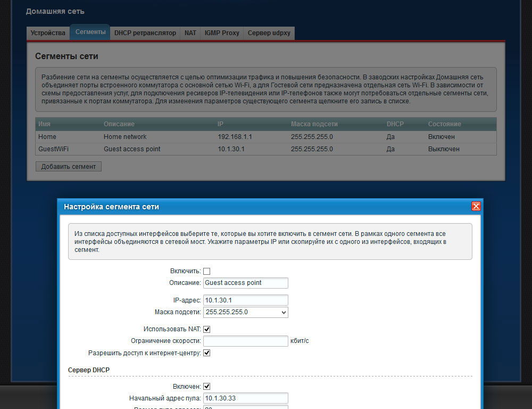532x409 pixels.
Task: Open the Сервер udpxy tab
Action: coord(269,33)
